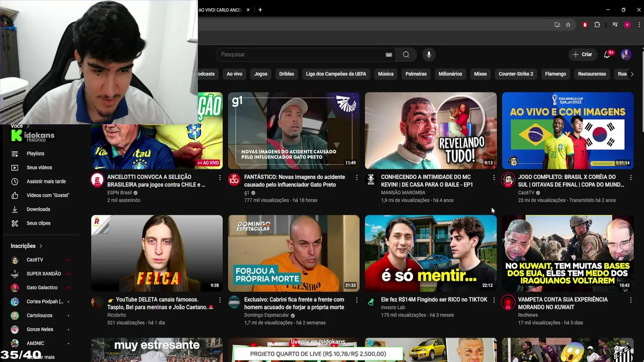Open title "YouTube DELETA canais famosos"
644x362 pixels.
(x=160, y=303)
